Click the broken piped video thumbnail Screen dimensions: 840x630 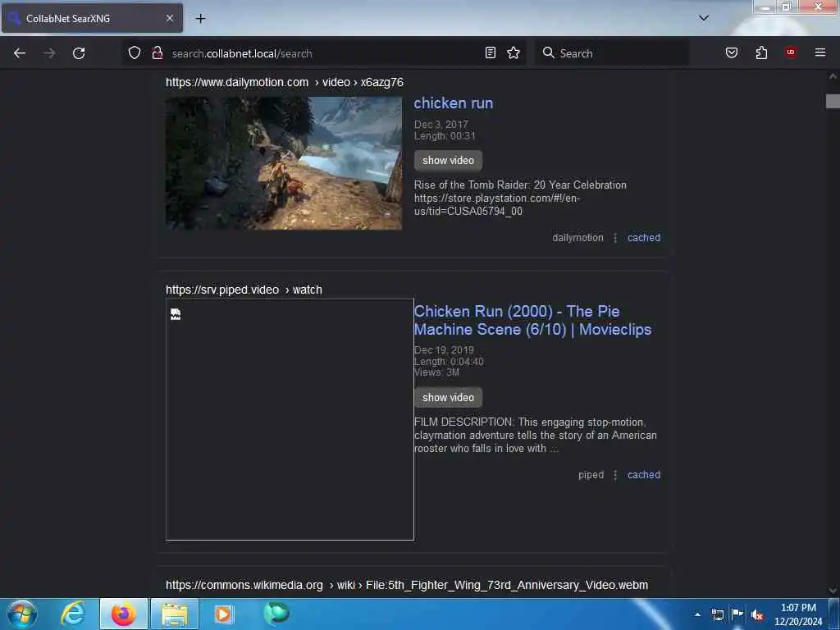pyautogui.click(x=290, y=419)
